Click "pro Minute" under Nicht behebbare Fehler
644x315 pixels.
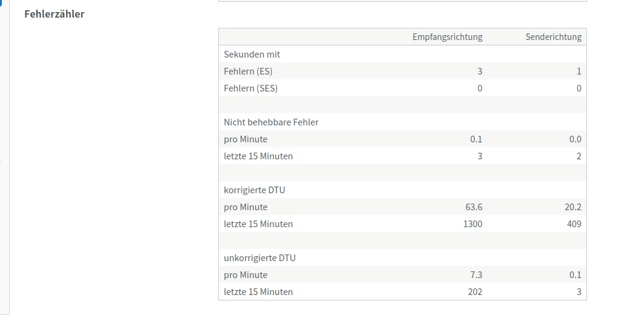(x=246, y=139)
